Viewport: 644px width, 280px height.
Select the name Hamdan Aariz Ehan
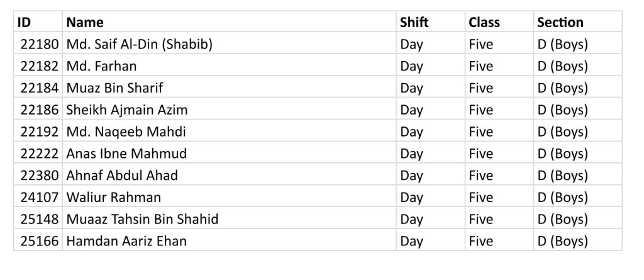coord(126,240)
